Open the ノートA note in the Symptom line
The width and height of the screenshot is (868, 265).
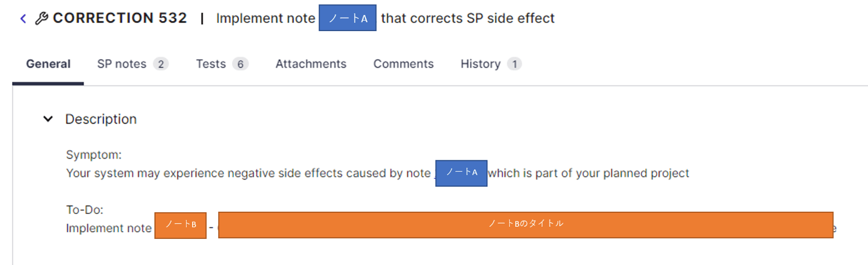point(461,173)
